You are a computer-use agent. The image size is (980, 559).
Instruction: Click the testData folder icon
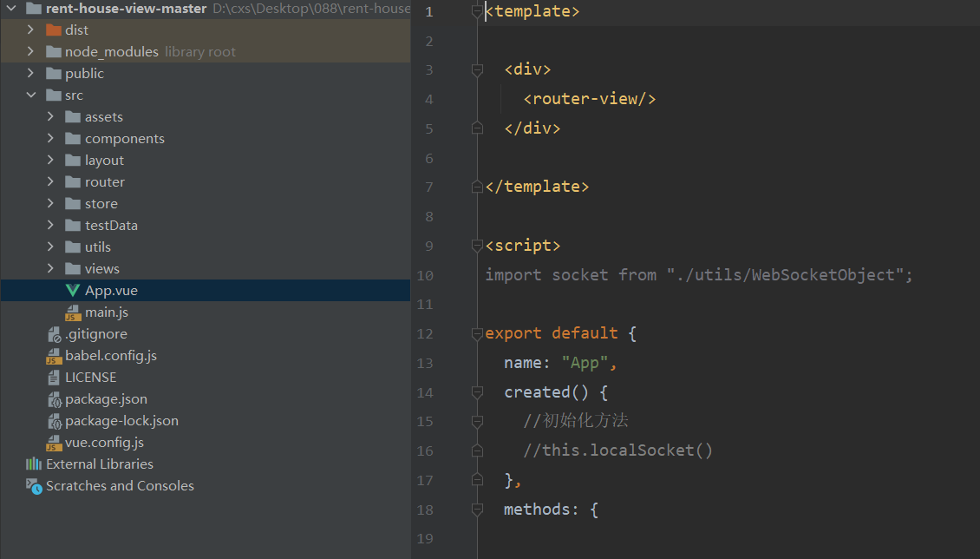[73, 225]
